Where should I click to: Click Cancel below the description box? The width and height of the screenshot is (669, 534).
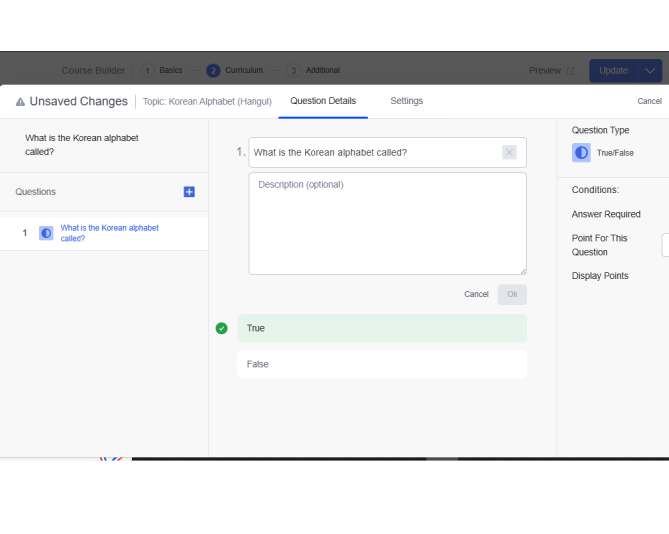[476, 295]
